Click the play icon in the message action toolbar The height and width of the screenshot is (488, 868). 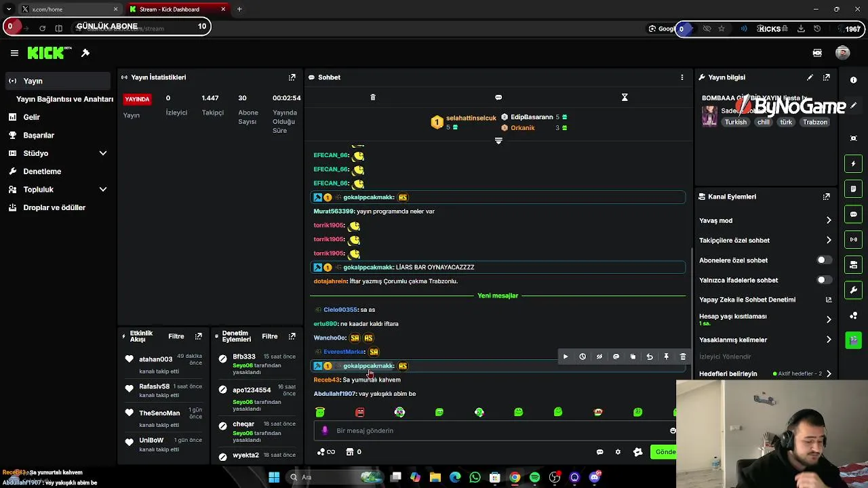tap(566, 357)
